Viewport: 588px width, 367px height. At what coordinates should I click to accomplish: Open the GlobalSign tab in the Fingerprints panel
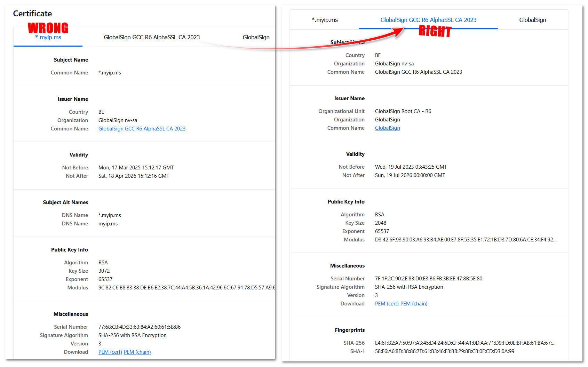533,20
